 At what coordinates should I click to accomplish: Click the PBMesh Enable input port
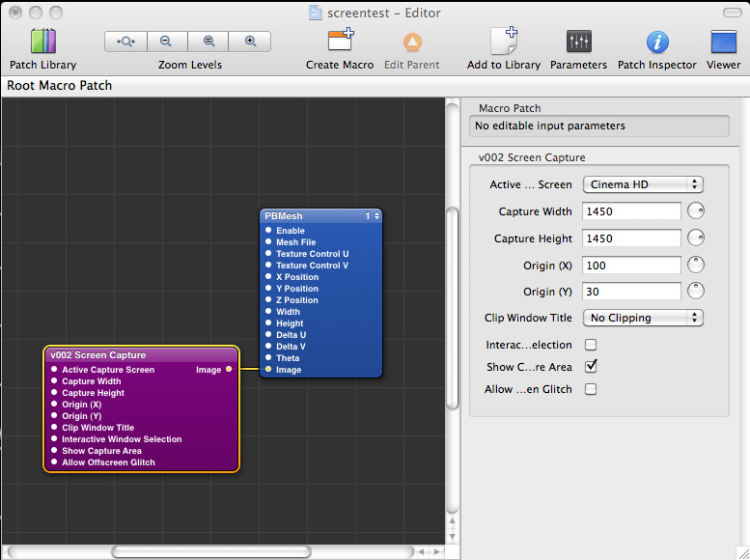point(268,230)
